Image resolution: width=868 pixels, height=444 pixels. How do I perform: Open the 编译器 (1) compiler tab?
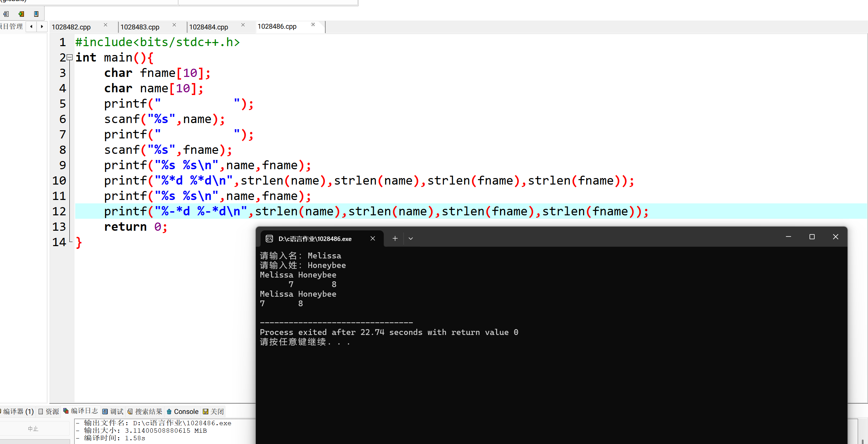[x=18, y=412]
